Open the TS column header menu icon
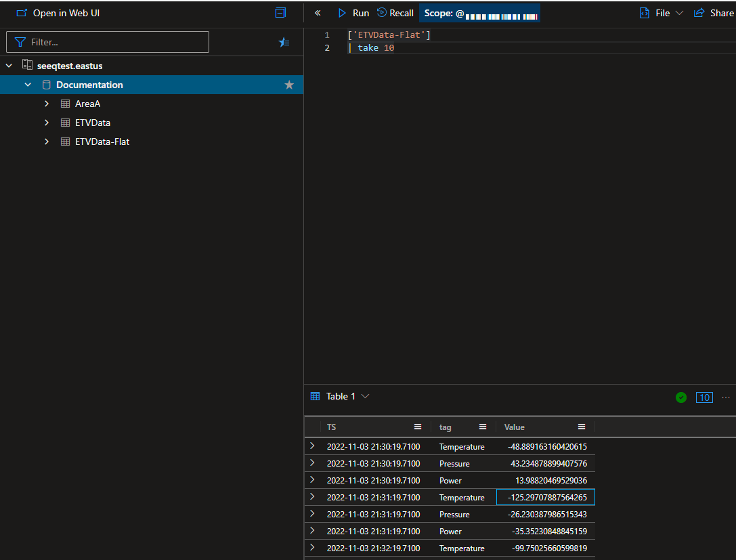The height and width of the screenshot is (560, 736). tap(418, 427)
